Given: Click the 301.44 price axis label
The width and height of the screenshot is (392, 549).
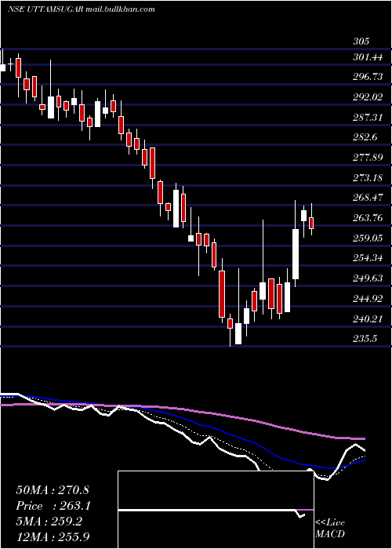Looking at the screenshot, I should (368, 57).
